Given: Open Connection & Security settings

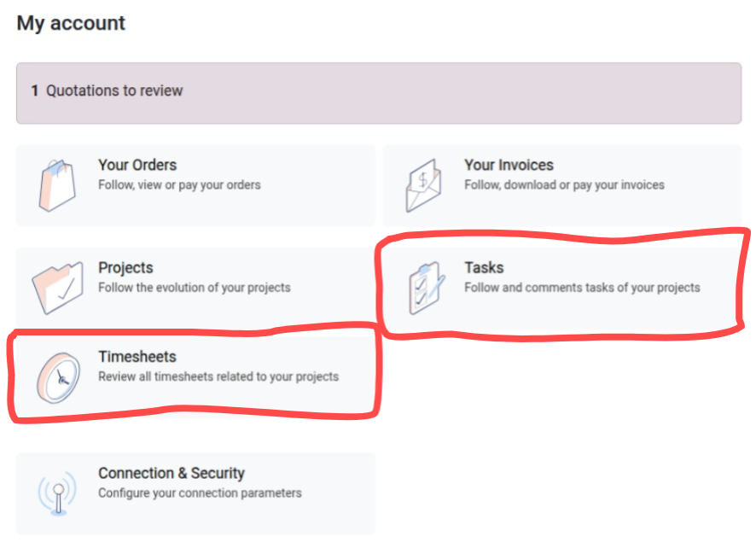Looking at the screenshot, I should 195,493.
